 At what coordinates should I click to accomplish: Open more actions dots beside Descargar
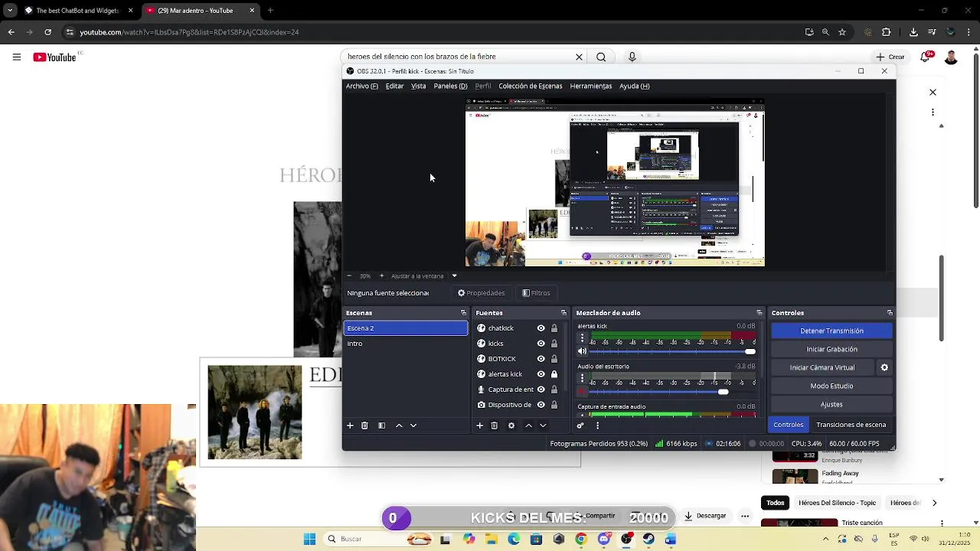[x=745, y=516]
